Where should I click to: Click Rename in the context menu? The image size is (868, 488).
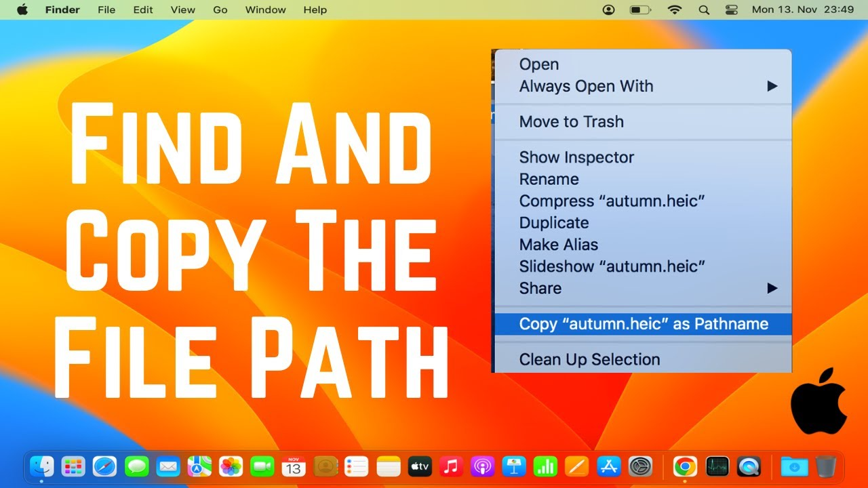coord(549,179)
